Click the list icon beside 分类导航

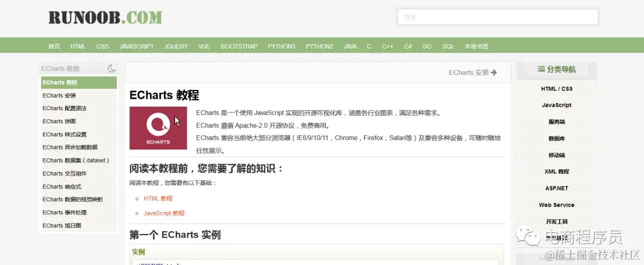pyautogui.click(x=541, y=69)
